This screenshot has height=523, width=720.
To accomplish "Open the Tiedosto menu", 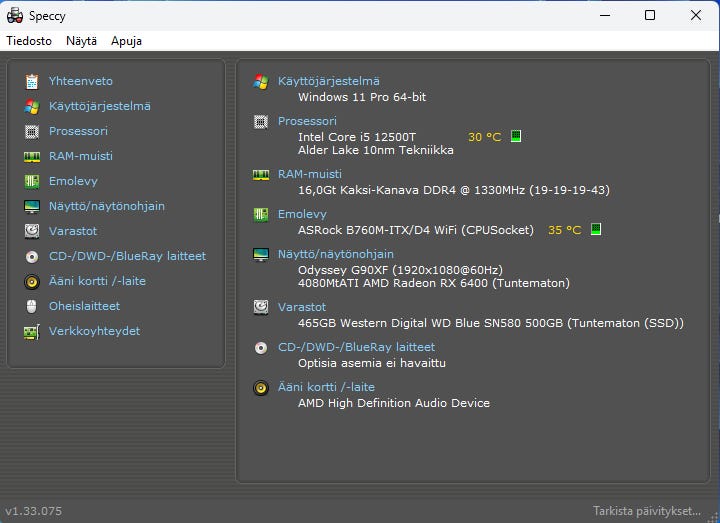I will (29, 41).
